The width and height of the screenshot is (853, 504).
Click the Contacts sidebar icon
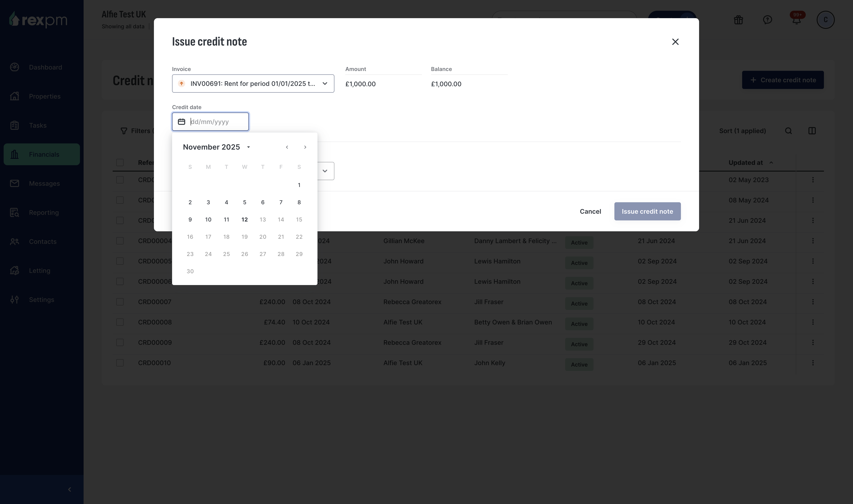(14, 241)
